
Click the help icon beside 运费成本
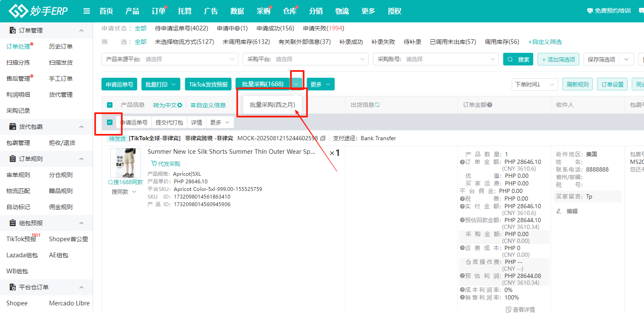click(x=462, y=248)
